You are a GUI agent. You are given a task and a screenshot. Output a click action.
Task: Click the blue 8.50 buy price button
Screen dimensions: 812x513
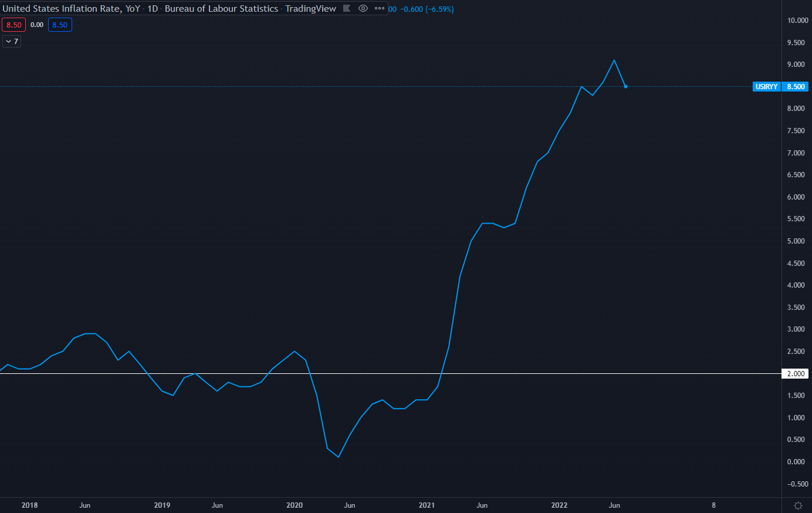60,25
